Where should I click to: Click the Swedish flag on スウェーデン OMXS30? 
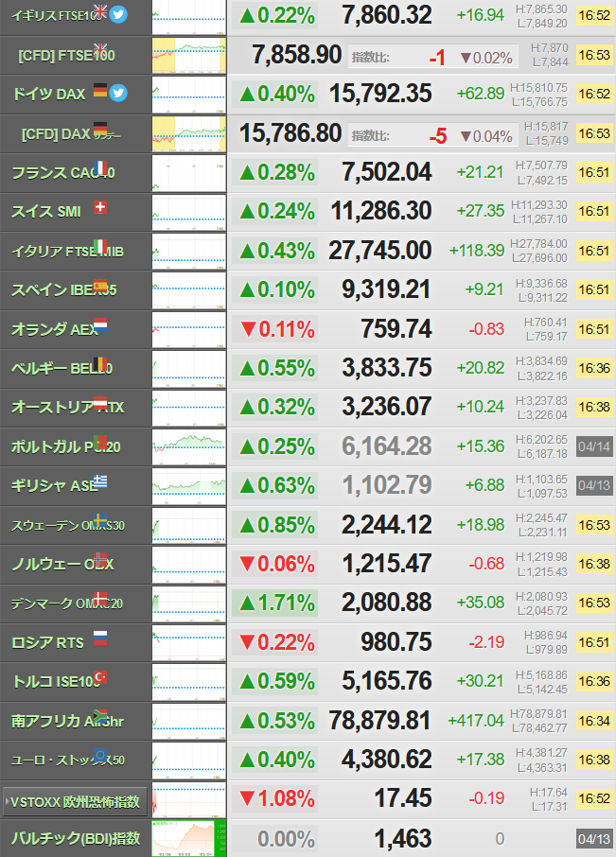[x=100, y=519]
